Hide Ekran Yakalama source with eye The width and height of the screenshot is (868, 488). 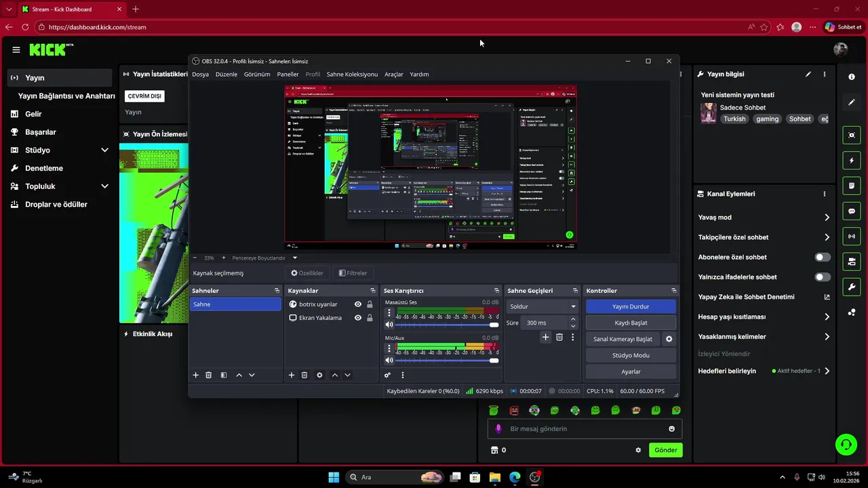(x=358, y=317)
